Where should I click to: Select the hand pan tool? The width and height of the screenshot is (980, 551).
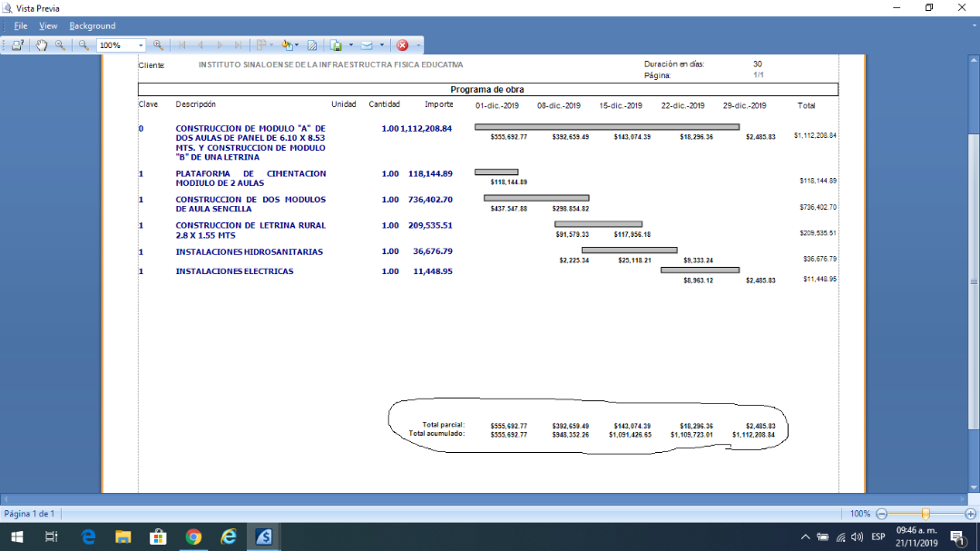[42, 44]
